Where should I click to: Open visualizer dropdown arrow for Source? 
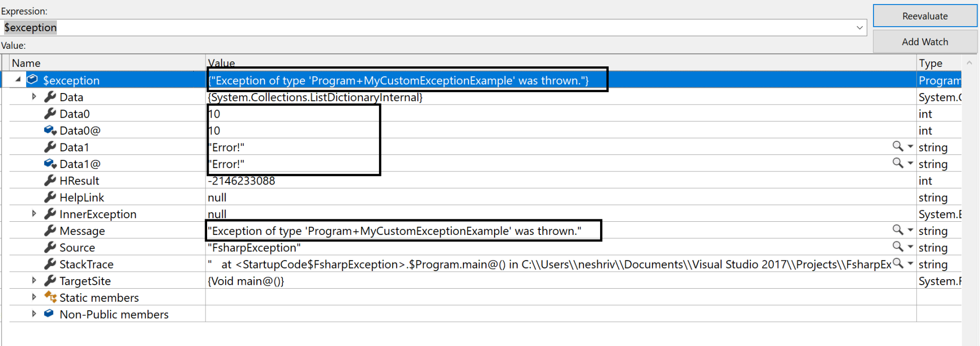(x=910, y=247)
